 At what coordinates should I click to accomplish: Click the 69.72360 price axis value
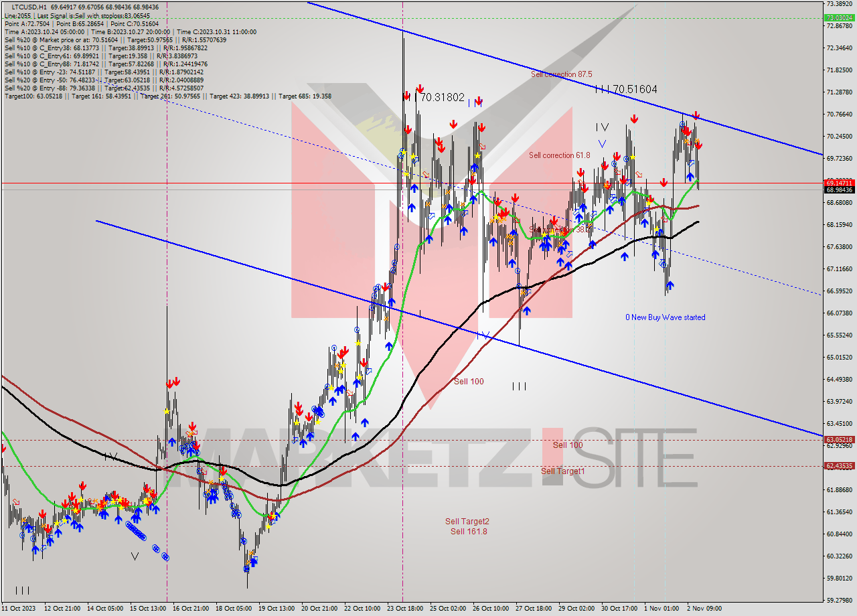[x=840, y=158]
